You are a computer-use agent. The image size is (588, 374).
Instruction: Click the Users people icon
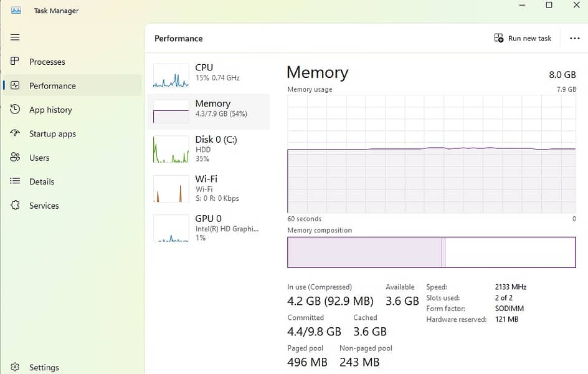[15, 158]
